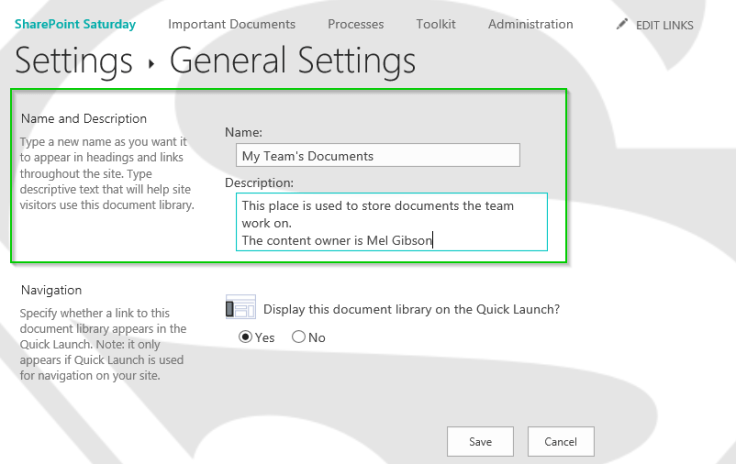The image size is (736, 464).
Task: Select the No radio button
Action: click(298, 337)
